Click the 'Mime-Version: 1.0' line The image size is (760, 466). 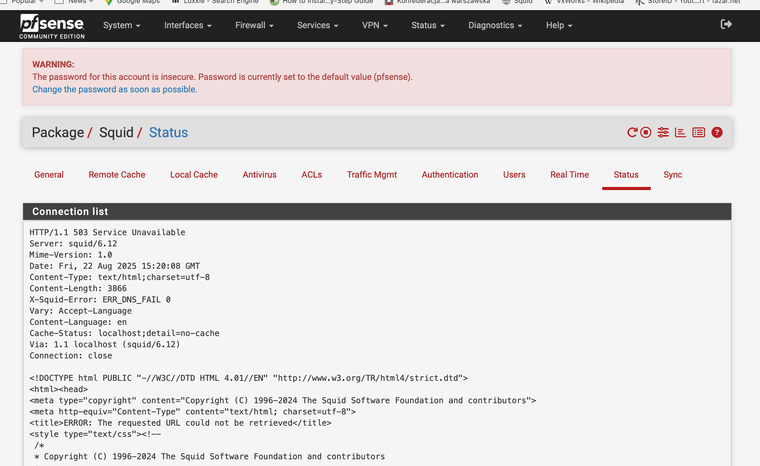[x=71, y=255]
